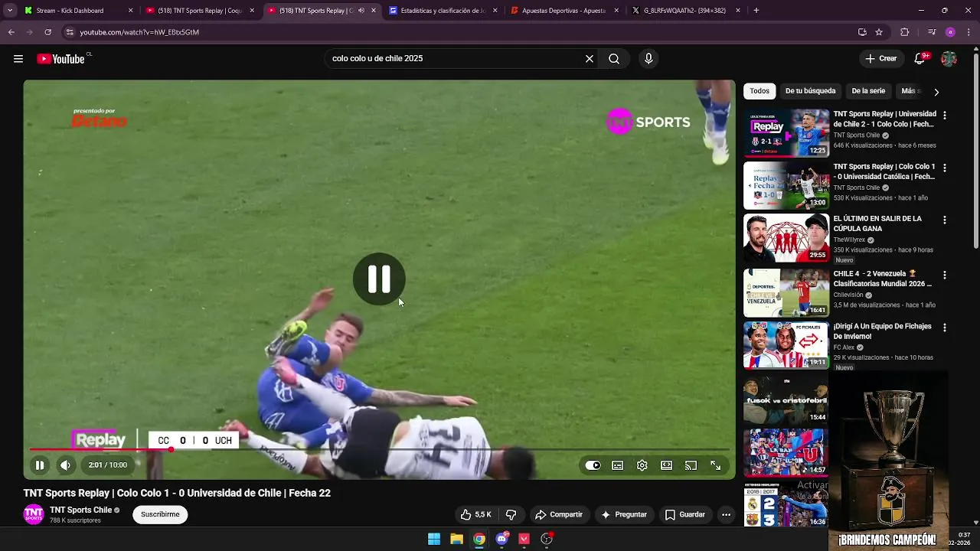
Task: Mute the video volume icon
Action: [65, 465]
